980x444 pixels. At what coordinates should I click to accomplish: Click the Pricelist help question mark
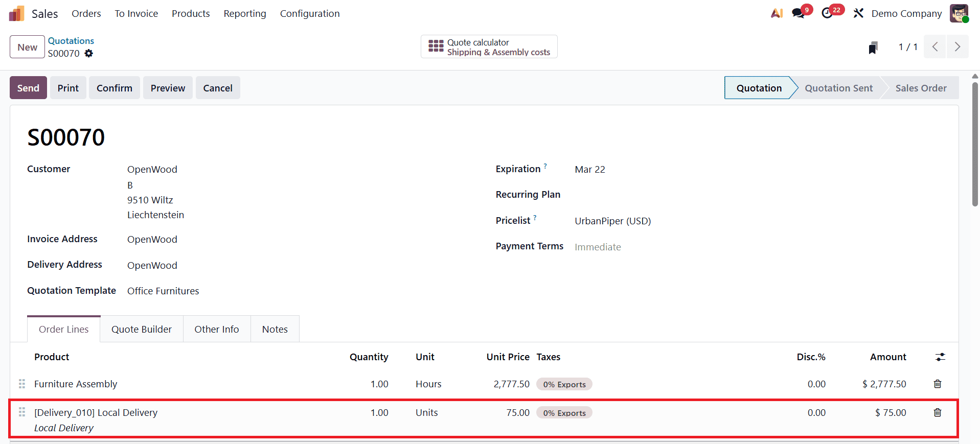pyautogui.click(x=535, y=218)
